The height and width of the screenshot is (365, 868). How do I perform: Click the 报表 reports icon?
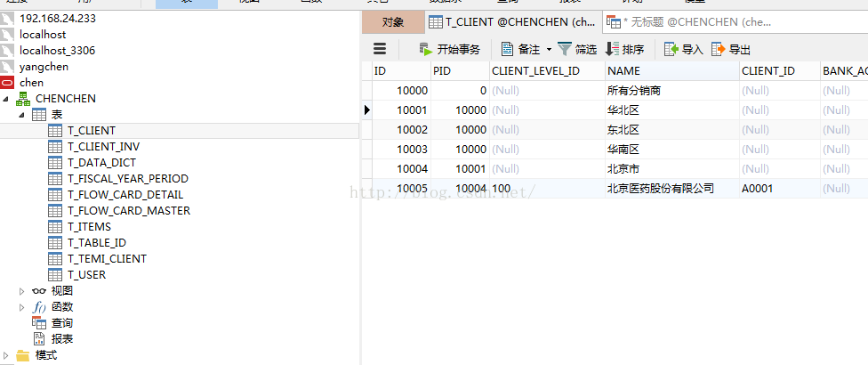click(39, 339)
